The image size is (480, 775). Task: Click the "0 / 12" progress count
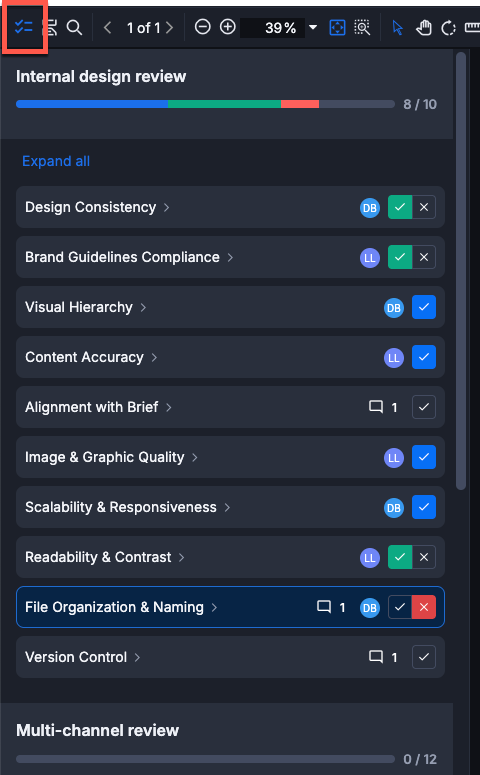coord(420,759)
